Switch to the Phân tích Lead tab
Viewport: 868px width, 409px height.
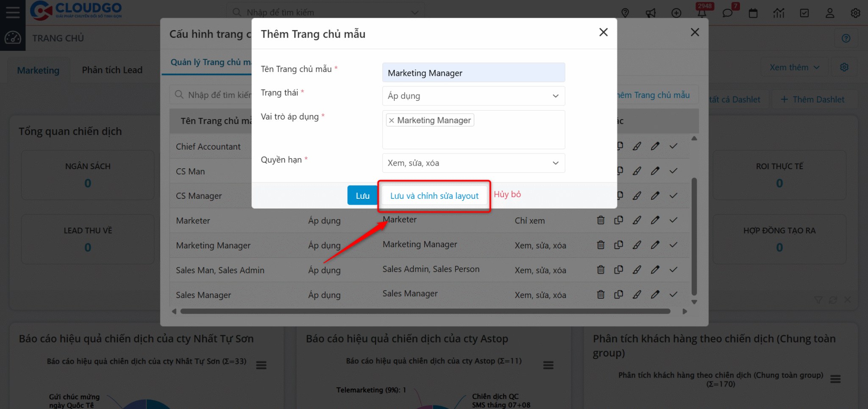[x=112, y=70]
